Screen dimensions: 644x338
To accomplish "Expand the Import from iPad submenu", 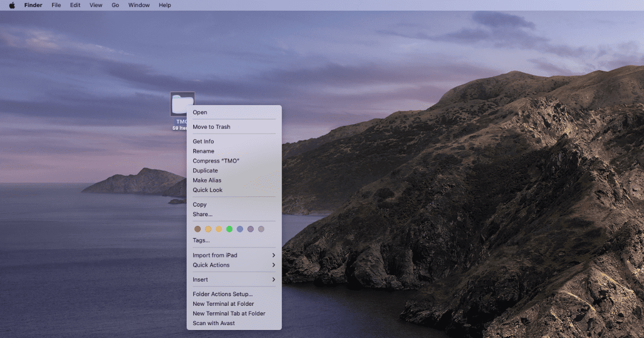I will pyautogui.click(x=273, y=255).
